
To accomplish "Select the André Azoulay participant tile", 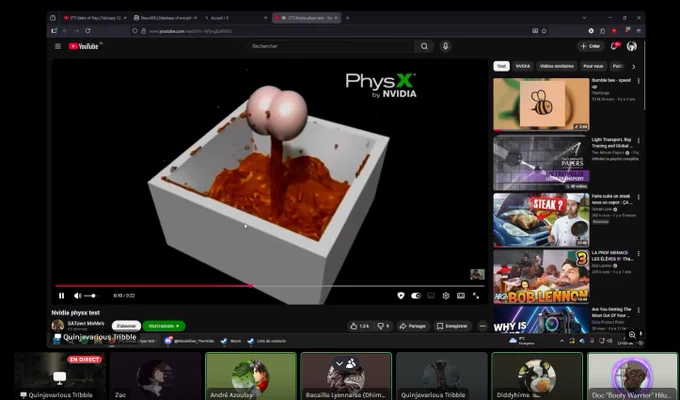I will coord(251,376).
